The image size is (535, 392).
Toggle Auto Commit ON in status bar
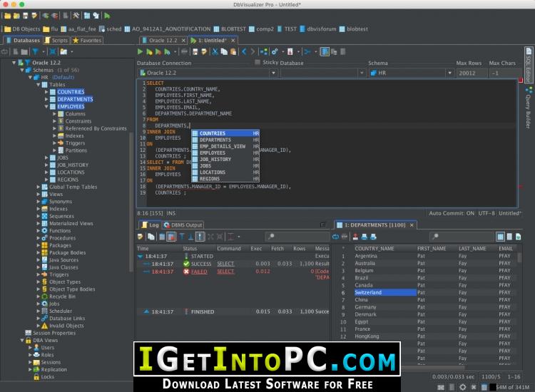[x=452, y=213]
